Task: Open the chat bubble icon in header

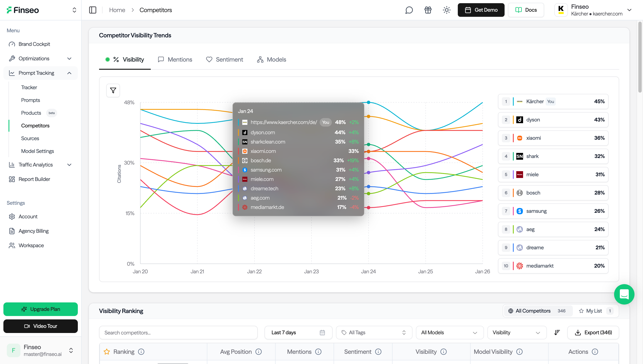Action: [409, 10]
